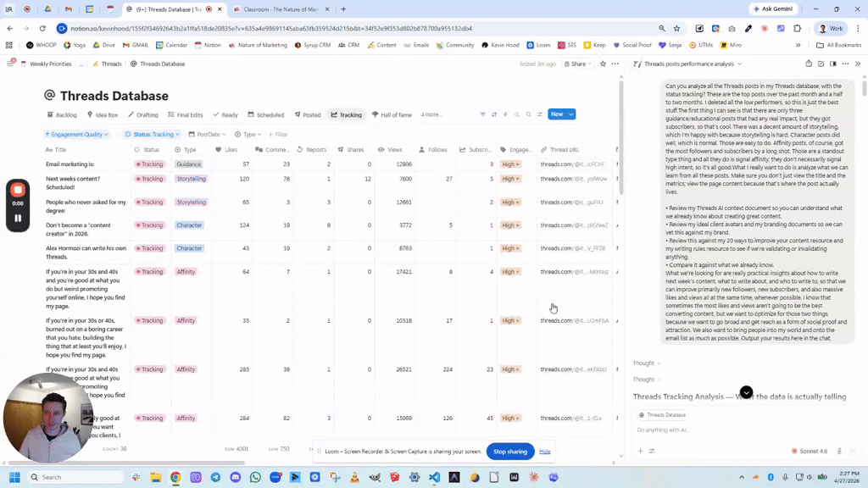The height and width of the screenshot is (488, 868).
Task: Click the Hide link next to Stop sharing
Action: click(545, 452)
